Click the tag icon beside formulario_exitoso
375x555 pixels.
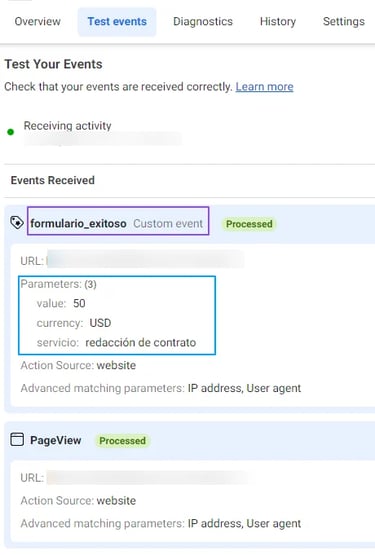(17, 223)
